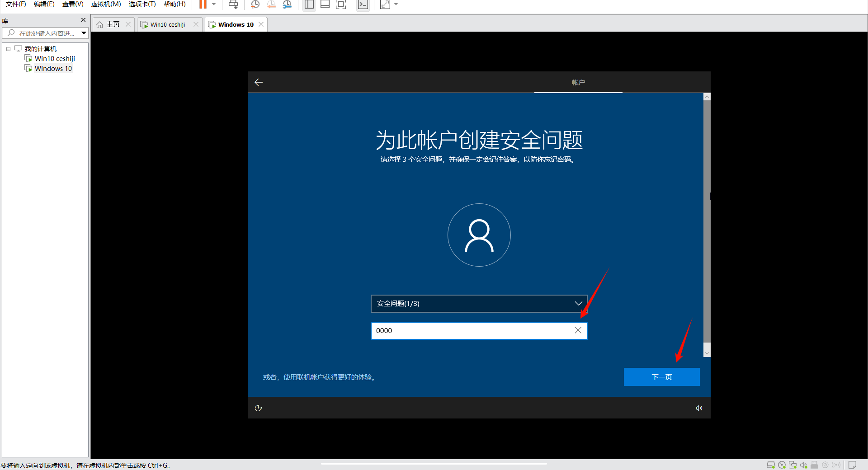
Task: Open the console view icon
Action: [363, 5]
